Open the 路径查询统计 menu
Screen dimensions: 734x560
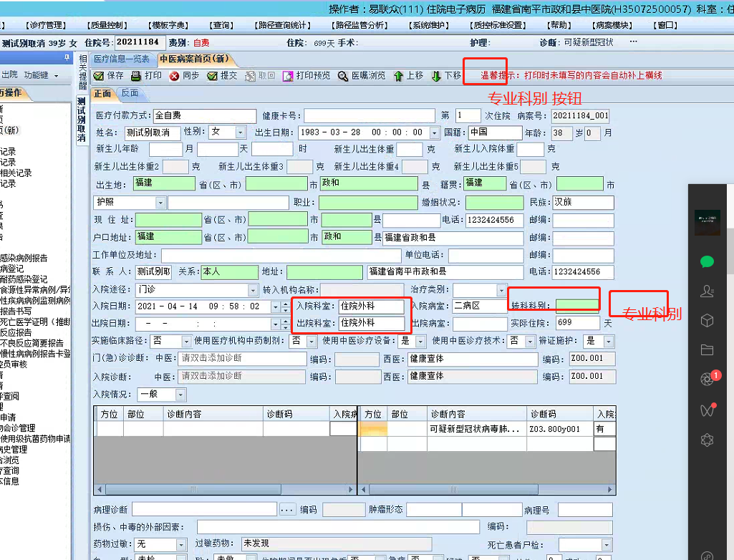(282, 25)
